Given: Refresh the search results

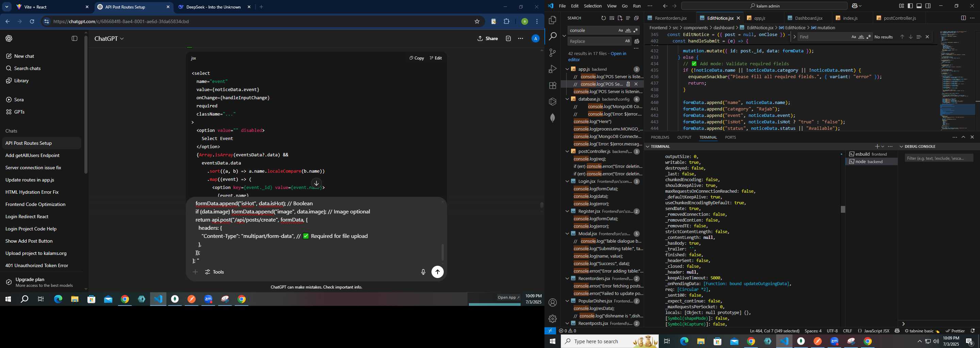Looking at the screenshot, I should click(603, 18).
